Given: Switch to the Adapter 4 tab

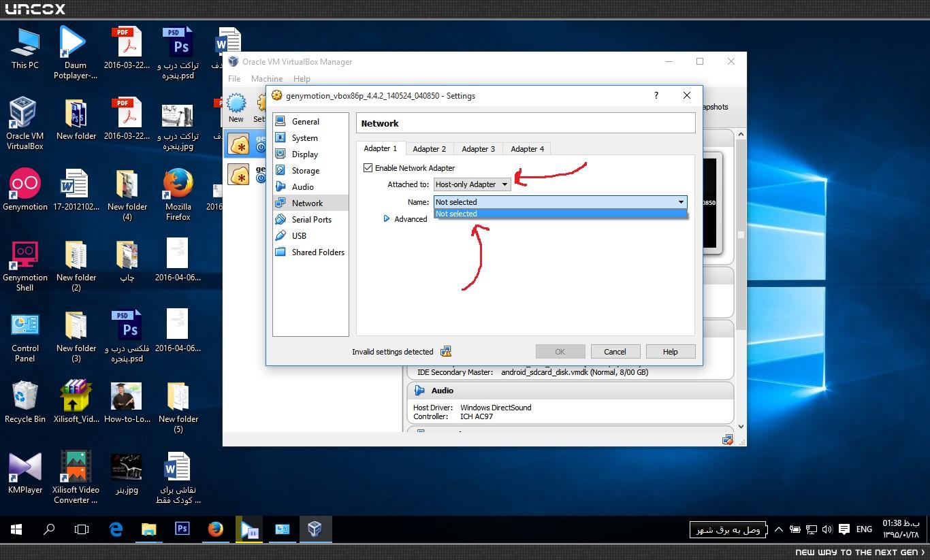Looking at the screenshot, I should coord(528,149).
